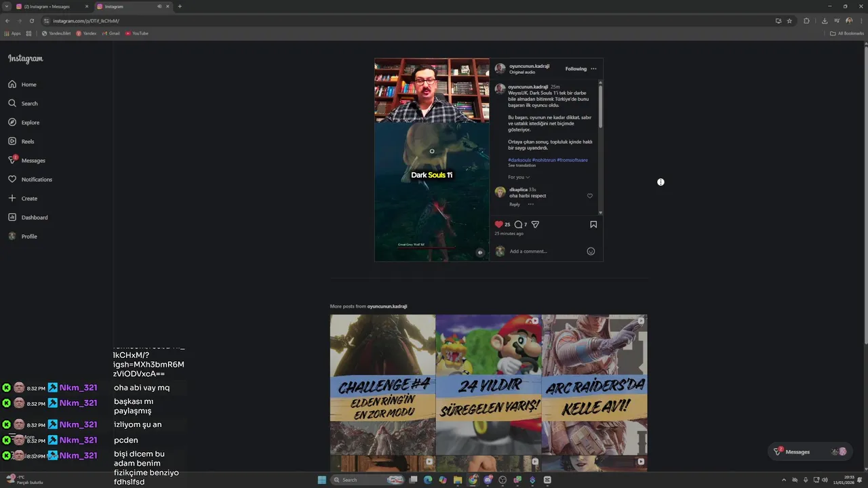
Task: Click the taskbar Search box
Action: click(x=368, y=480)
